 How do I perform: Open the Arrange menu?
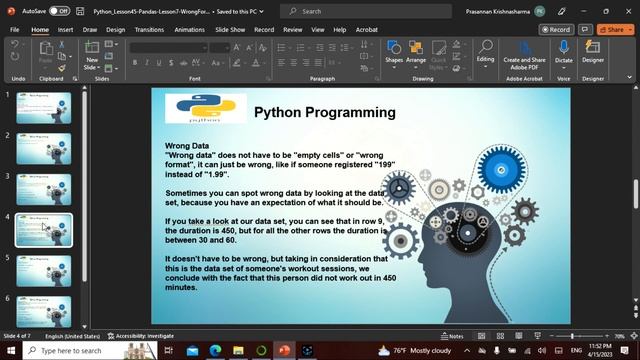416,55
